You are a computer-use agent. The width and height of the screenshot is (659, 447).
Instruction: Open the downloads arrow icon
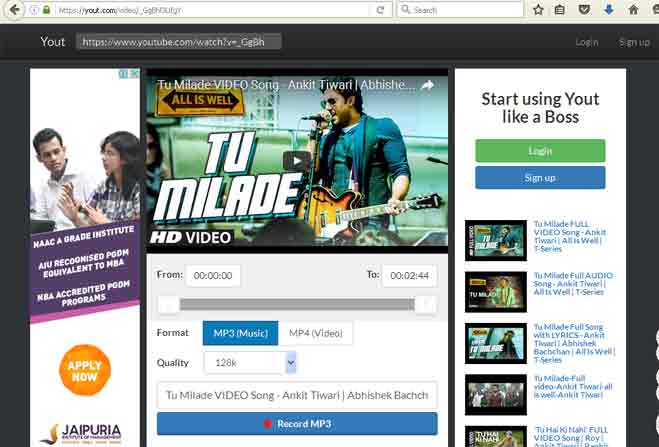(609, 9)
